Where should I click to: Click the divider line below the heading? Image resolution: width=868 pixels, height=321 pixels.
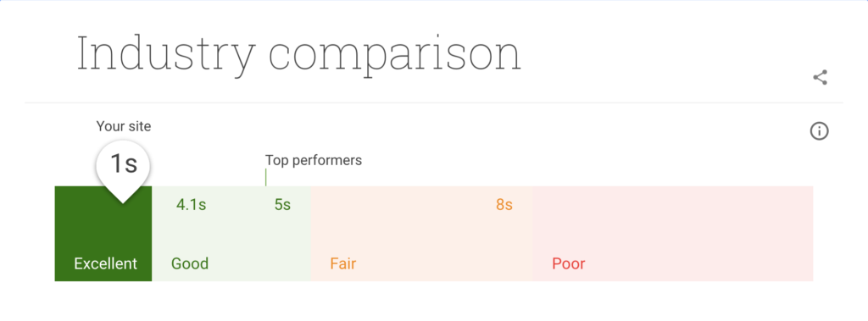[434, 102]
